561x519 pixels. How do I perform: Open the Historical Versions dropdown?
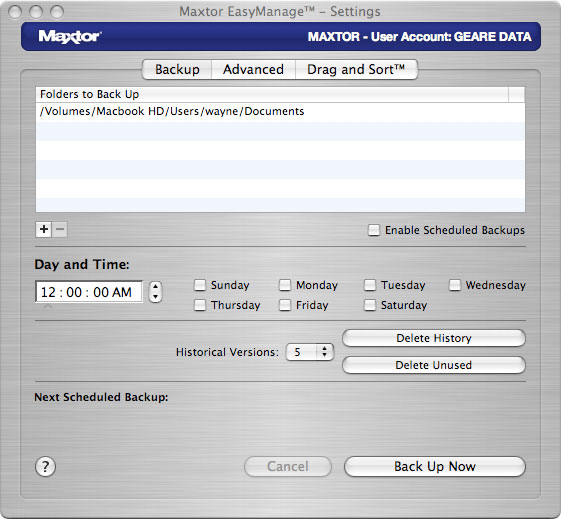[x=310, y=352]
